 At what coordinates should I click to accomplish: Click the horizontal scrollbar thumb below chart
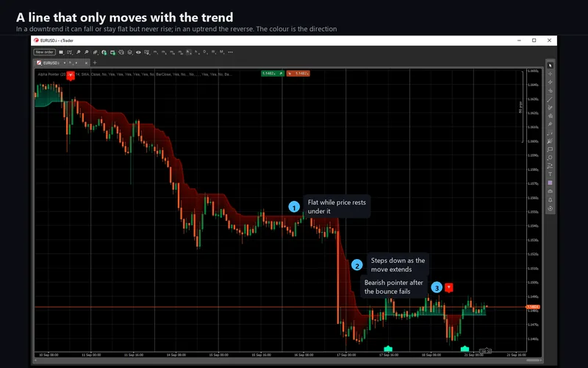(533, 361)
